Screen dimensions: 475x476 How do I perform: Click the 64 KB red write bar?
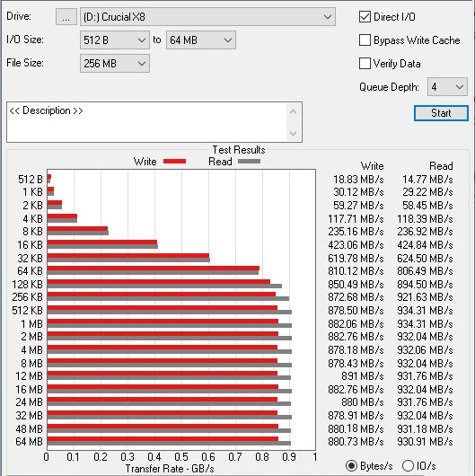point(154,269)
